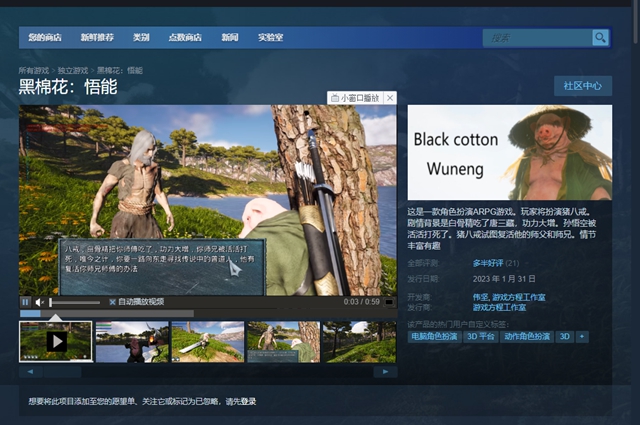The width and height of the screenshot is (640, 425).
Task: Expand the 新鲜推荐 menu
Action: tap(96, 38)
